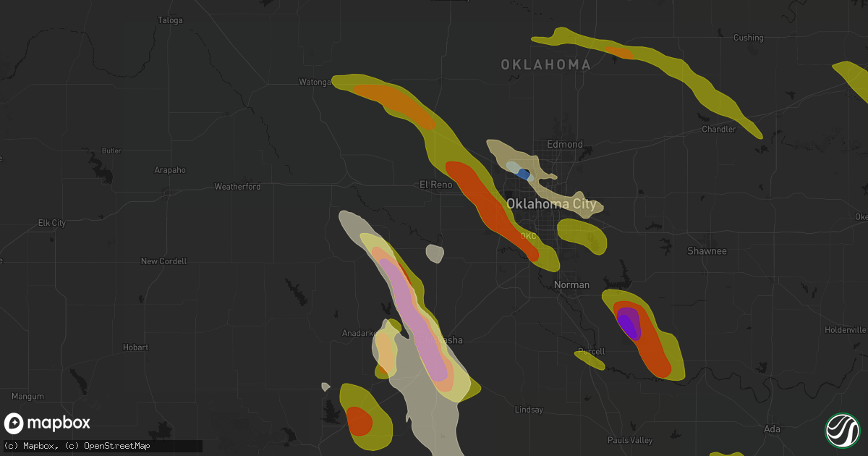Click the Shawnee city label
The image size is (868, 456).
point(707,251)
